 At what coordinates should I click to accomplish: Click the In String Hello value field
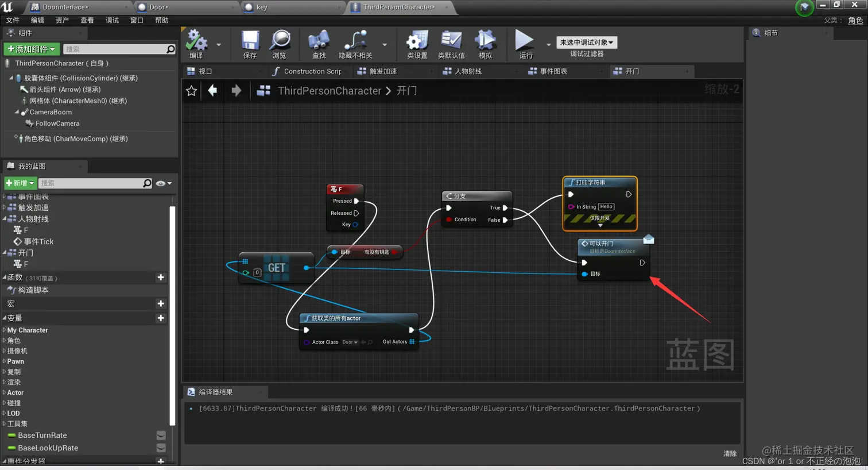point(606,207)
